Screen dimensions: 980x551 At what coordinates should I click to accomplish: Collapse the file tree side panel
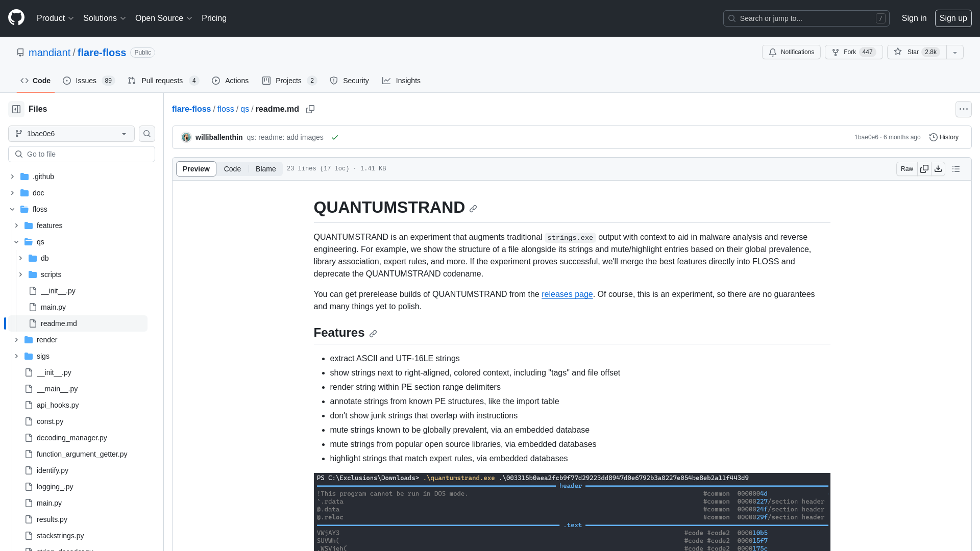coord(16,109)
